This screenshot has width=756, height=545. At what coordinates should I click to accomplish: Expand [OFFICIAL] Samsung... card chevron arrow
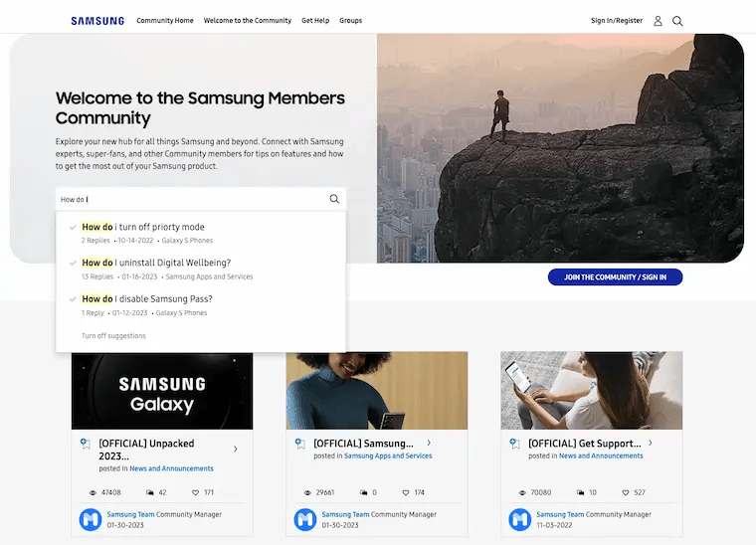tap(429, 443)
